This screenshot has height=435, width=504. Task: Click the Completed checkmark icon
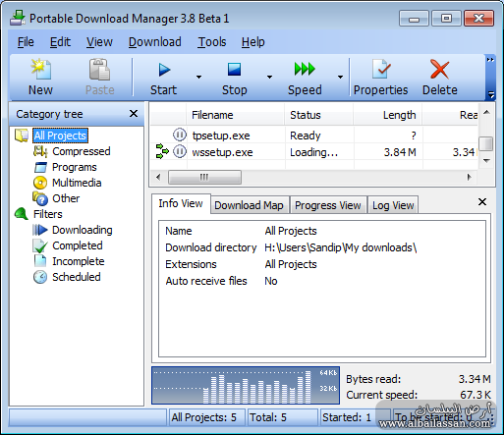pos(40,245)
